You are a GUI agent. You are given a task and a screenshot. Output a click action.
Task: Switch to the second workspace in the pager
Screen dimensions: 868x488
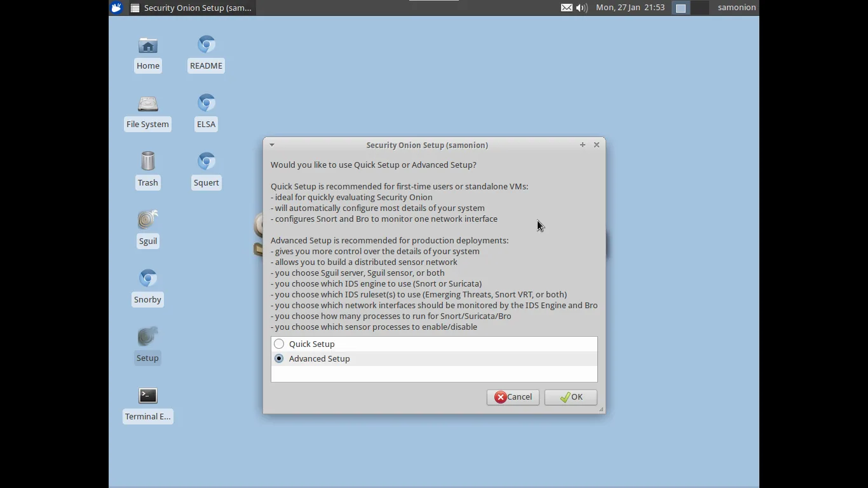click(x=699, y=8)
